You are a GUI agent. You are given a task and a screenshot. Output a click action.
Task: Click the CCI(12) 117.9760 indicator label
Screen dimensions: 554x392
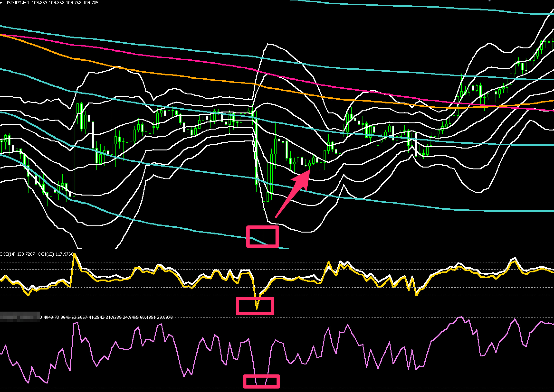coord(56,254)
